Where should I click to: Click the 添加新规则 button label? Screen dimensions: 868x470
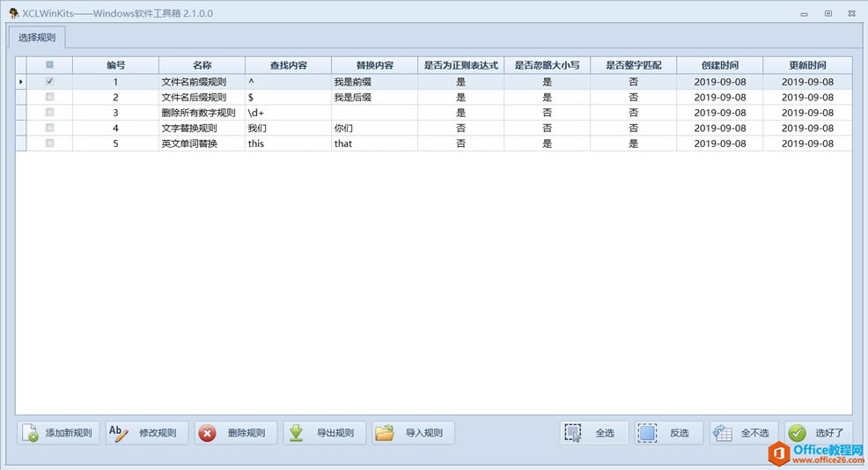click(69, 433)
